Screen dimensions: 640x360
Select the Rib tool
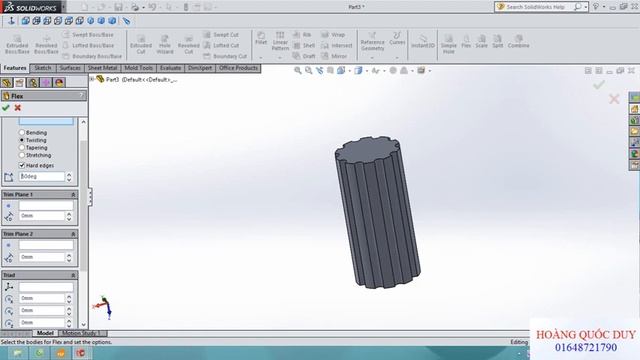click(302, 35)
